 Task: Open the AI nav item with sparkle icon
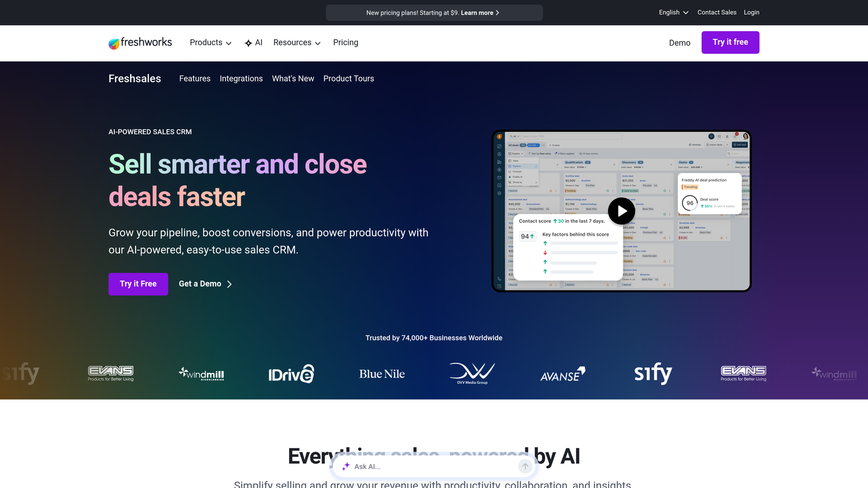[x=253, y=42]
